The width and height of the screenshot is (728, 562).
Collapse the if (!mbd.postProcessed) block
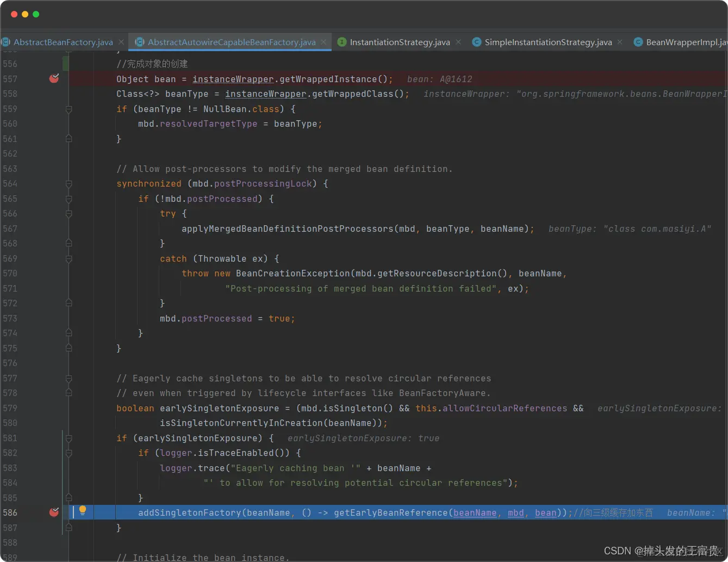coord(69,199)
